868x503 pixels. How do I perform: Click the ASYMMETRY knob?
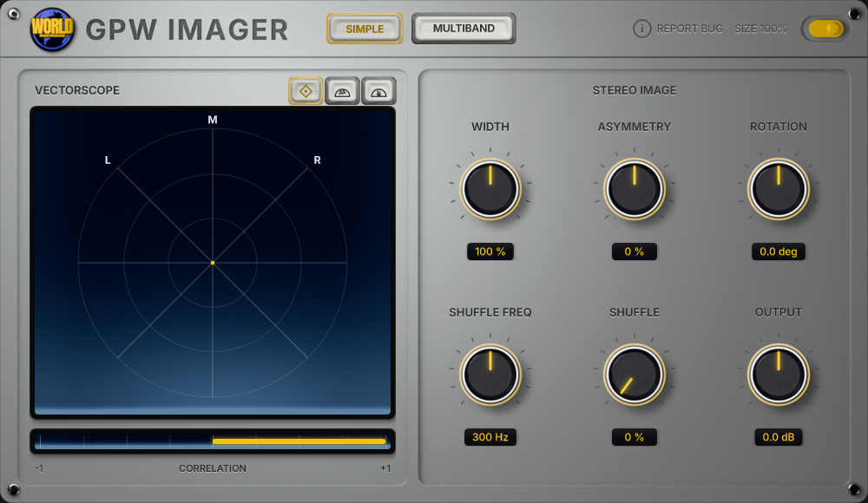pos(635,189)
